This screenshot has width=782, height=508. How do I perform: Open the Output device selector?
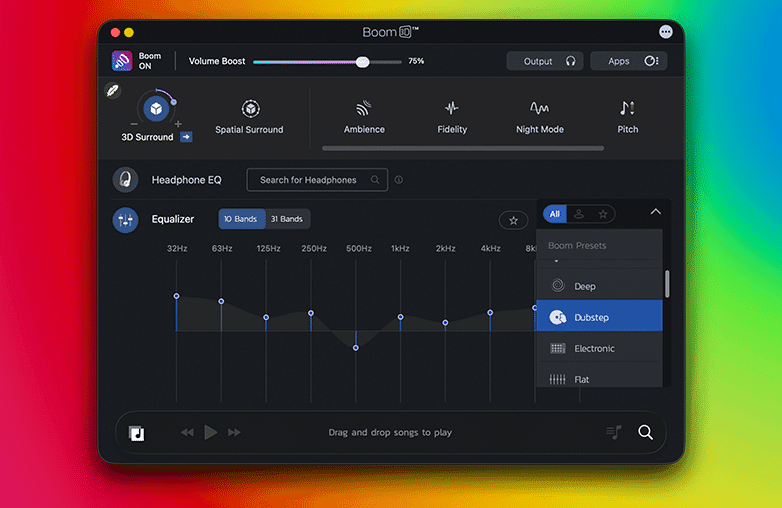[x=545, y=61]
